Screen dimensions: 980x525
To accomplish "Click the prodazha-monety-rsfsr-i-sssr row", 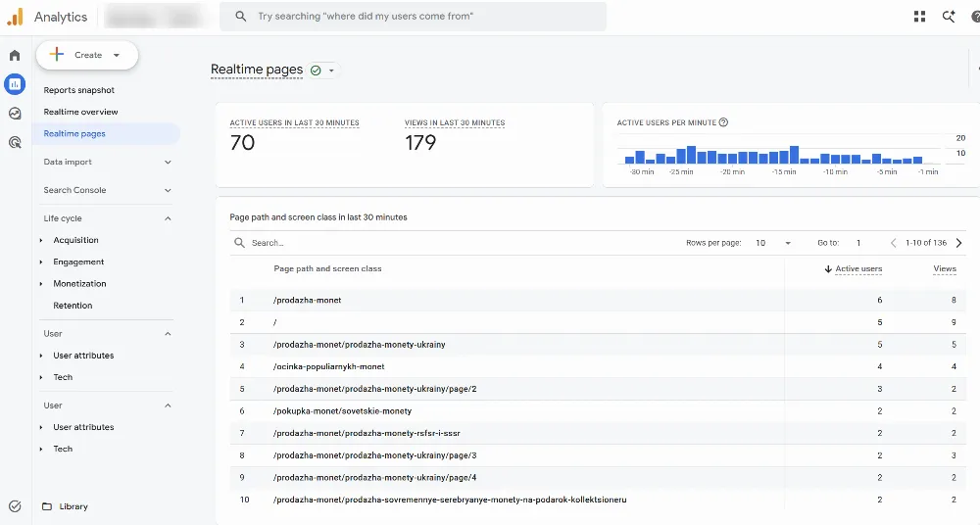I will [598, 433].
